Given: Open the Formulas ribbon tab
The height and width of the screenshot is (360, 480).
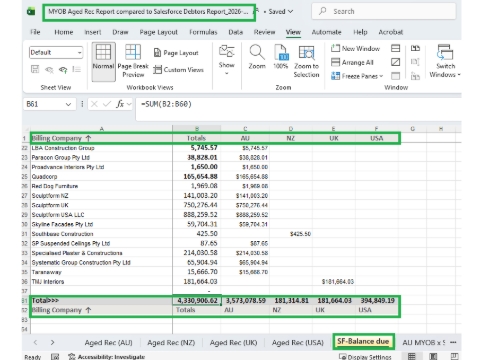Looking at the screenshot, I should click(x=203, y=32).
